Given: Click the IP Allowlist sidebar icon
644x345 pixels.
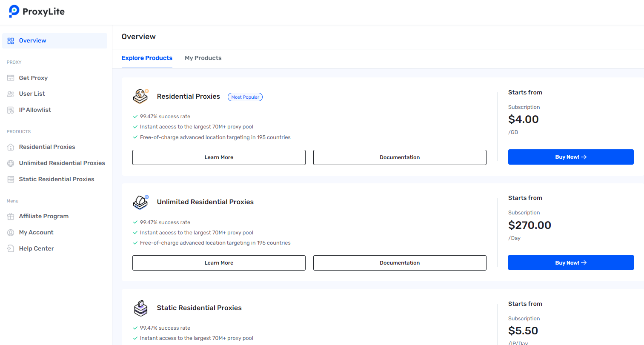Looking at the screenshot, I should click(x=11, y=110).
